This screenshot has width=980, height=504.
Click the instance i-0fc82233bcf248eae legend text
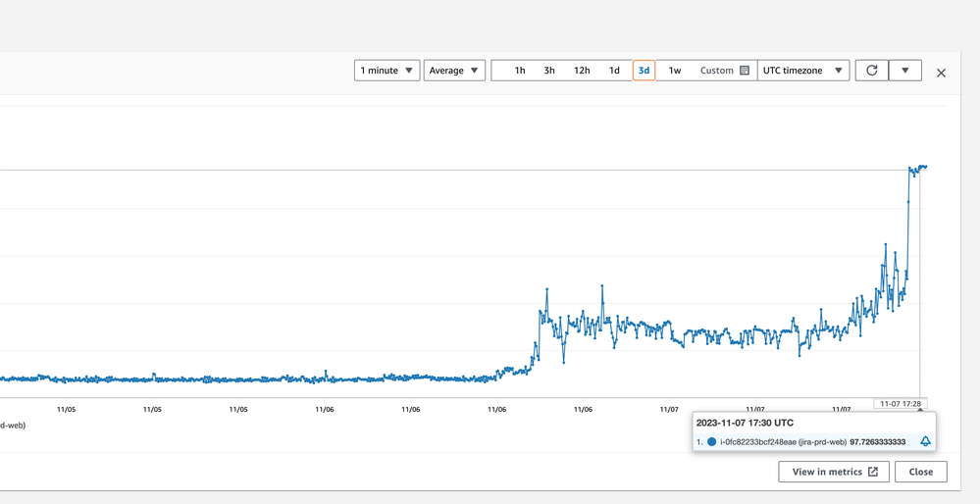(783, 441)
